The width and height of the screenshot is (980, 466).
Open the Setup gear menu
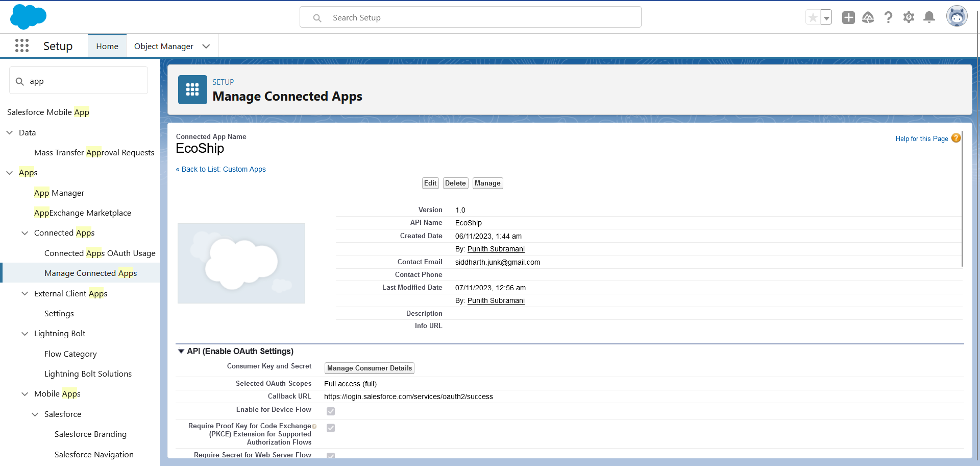(909, 17)
